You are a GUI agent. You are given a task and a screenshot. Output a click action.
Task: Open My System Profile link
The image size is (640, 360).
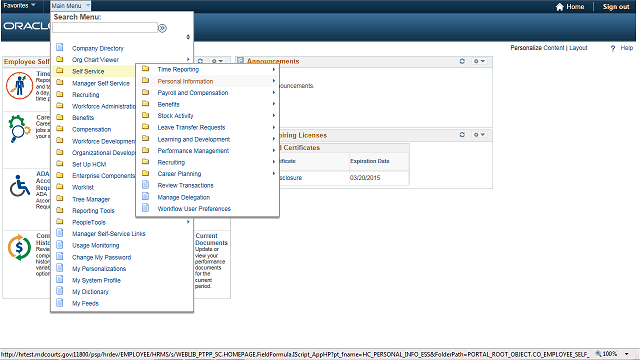click(x=96, y=280)
